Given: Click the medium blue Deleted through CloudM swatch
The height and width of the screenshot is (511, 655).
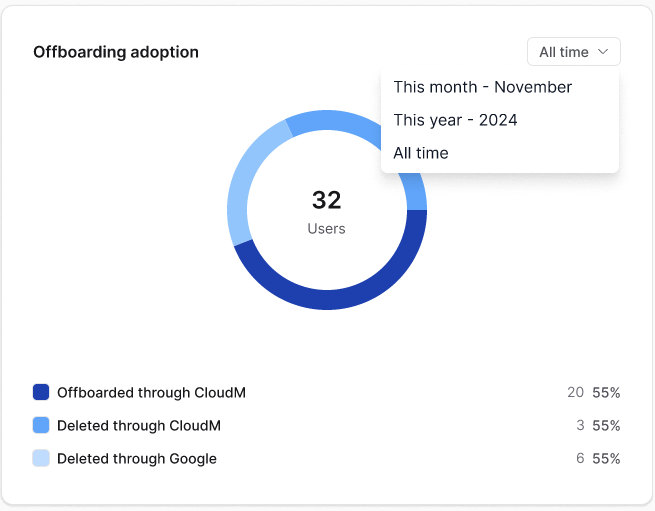Looking at the screenshot, I should tap(41, 425).
